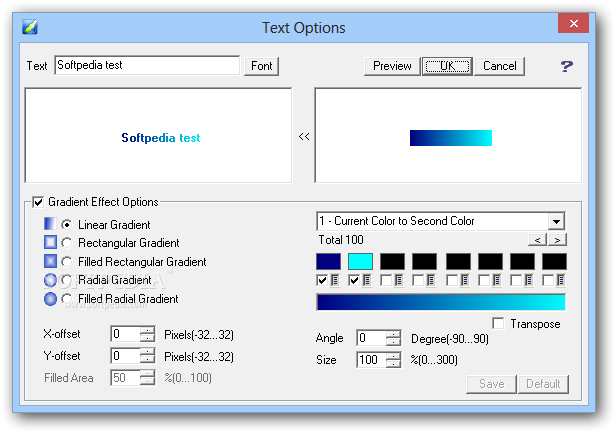Click the Angle spinner arrows
Image resolution: width=616 pixels, height=433 pixels.
click(x=393, y=338)
